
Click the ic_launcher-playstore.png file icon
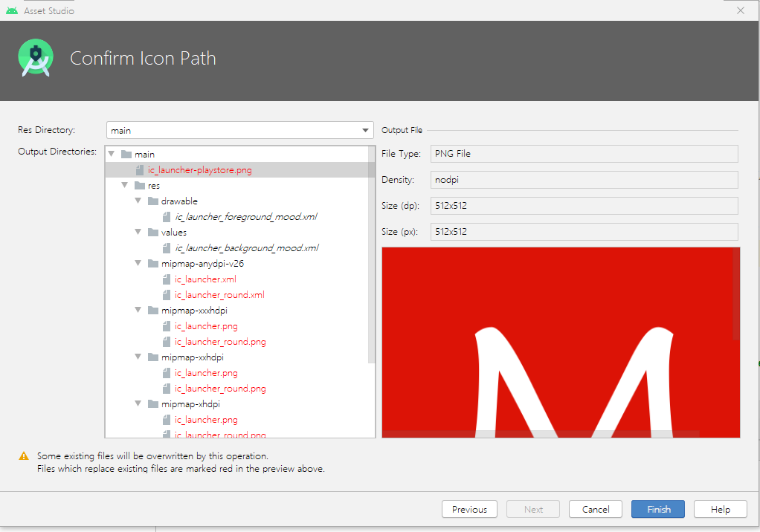coord(139,170)
